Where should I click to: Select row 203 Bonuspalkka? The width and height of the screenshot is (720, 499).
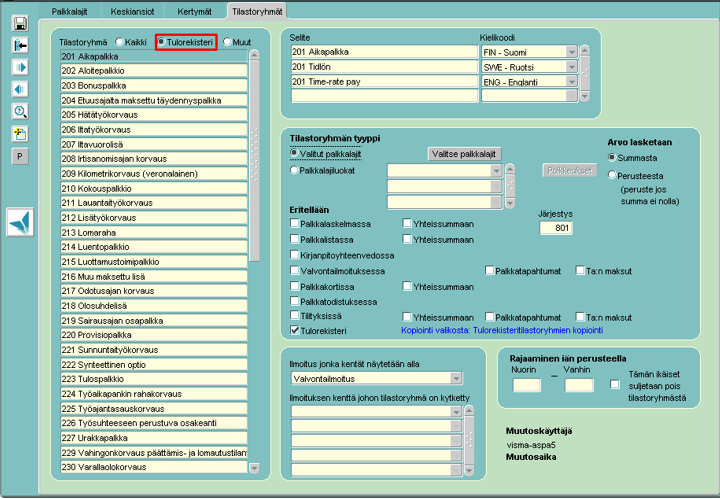click(x=154, y=85)
